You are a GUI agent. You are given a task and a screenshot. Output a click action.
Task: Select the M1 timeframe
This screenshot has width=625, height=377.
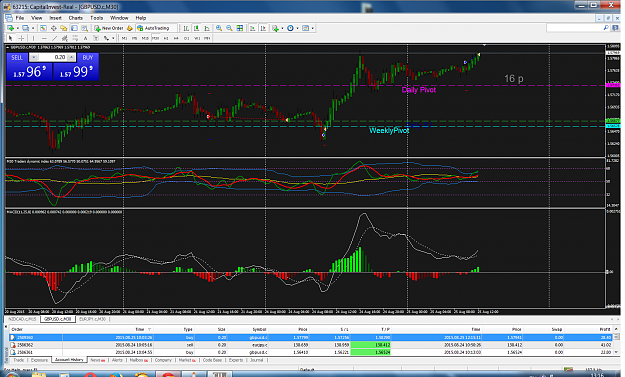click(124, 38)
